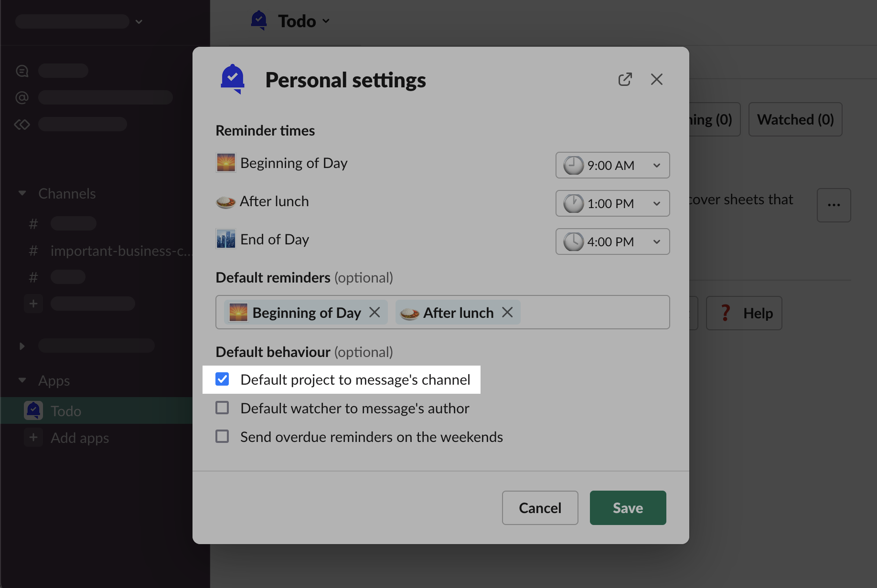Enable Send overdue reminders on the weekends
The image size is (877, 588).
[x=222, y=437]
